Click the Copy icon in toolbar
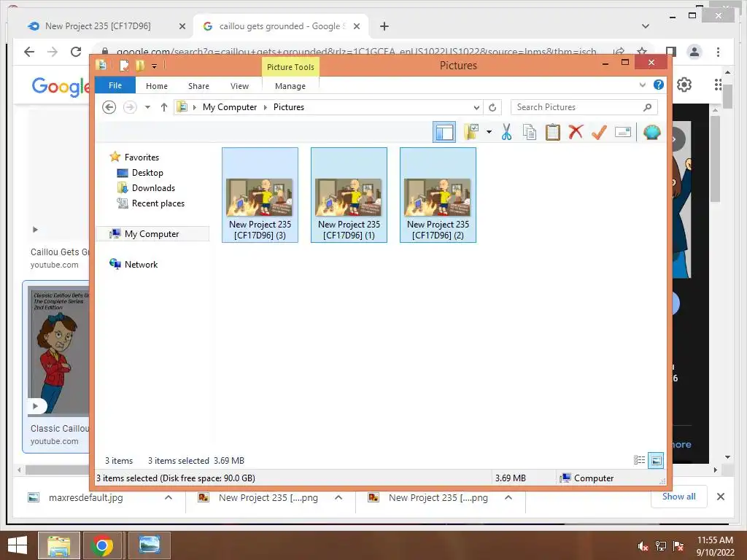 pyautogui.click(x=530, y=132)
